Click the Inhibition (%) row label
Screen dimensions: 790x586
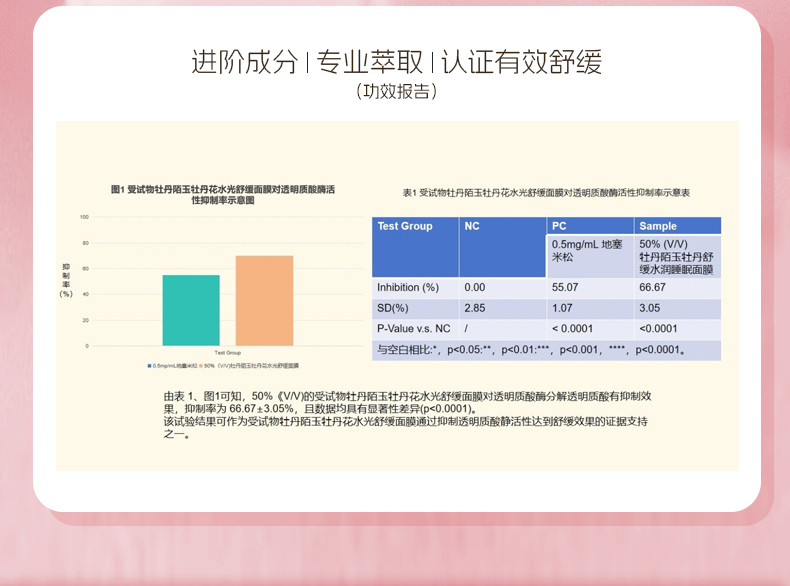pos(408,288)
